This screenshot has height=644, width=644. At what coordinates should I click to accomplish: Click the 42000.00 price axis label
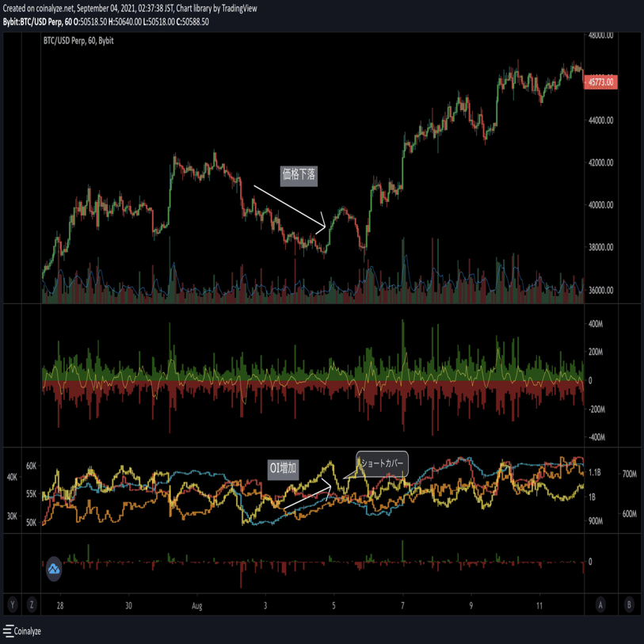(601, 162)
